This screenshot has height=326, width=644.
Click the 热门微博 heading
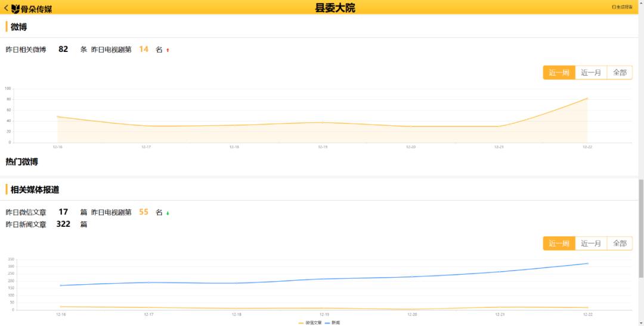pos(22,162)
